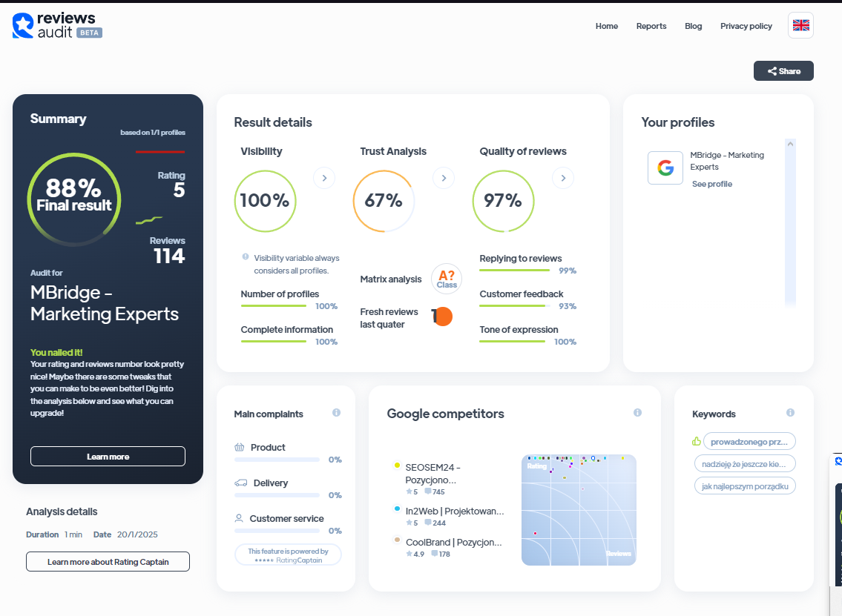Screen dimensions: 842x616
Task: Click the 97% Quality of reviews circle
Action: click(x=503, y=201)
